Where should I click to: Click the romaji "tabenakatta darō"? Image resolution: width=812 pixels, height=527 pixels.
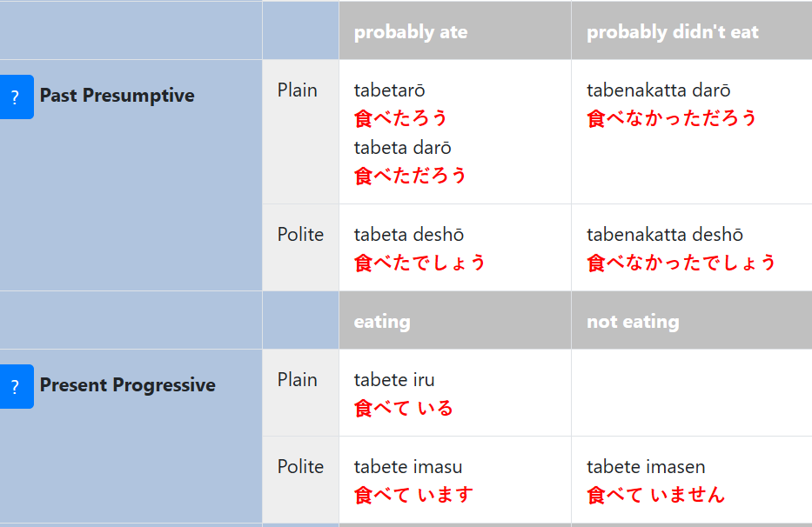(x=658, y=90)
